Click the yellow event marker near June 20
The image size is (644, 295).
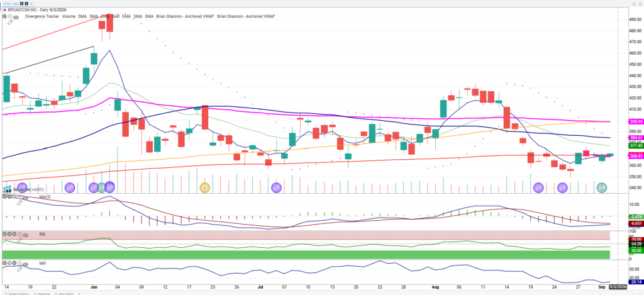click(x=205, y=188)
